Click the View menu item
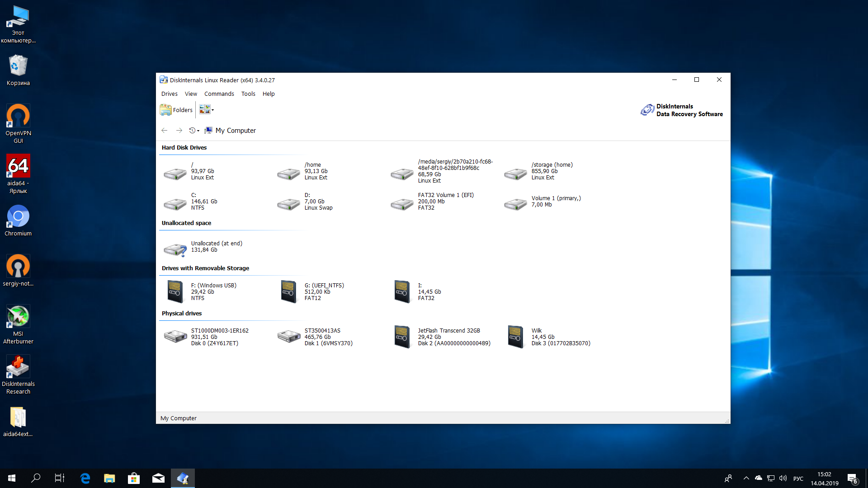 point(191,94)
